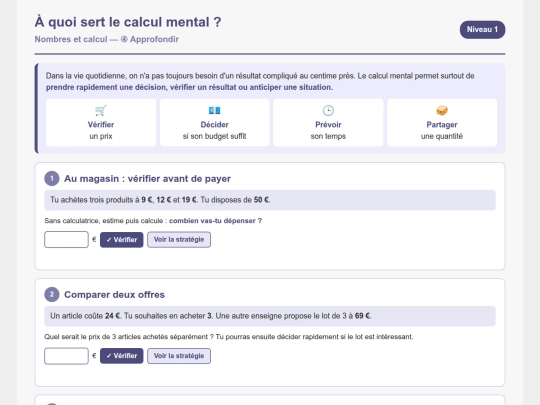This screenshot has height=405, width=540.
Task: Click the bold text prendre rapidement une décision
Action: click(x=189, y=87)
